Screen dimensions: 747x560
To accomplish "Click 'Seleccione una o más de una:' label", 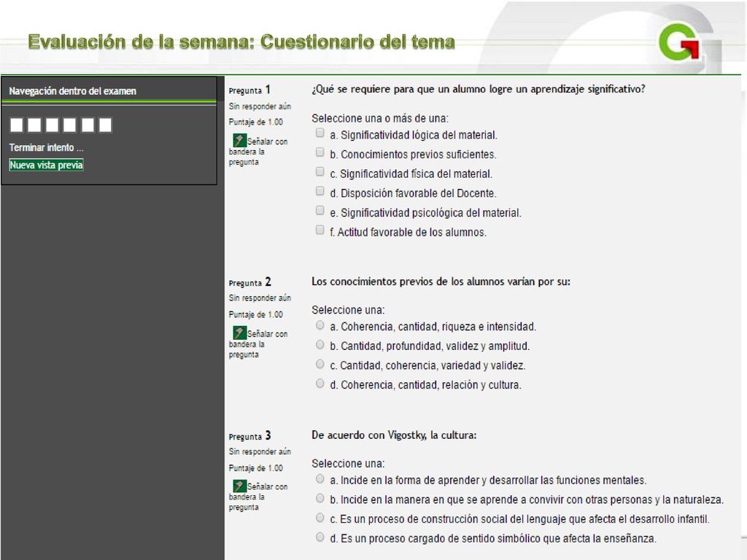I will click(379, 118).
